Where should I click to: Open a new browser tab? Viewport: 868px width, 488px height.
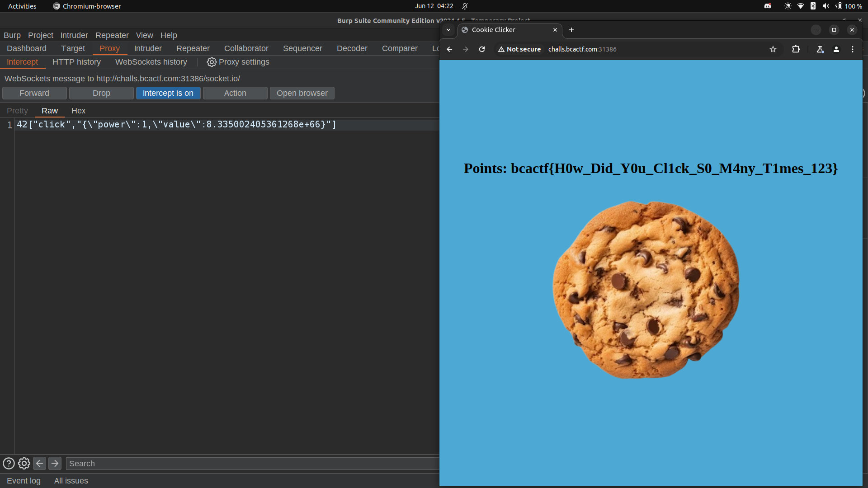click(x=571, y=30)
